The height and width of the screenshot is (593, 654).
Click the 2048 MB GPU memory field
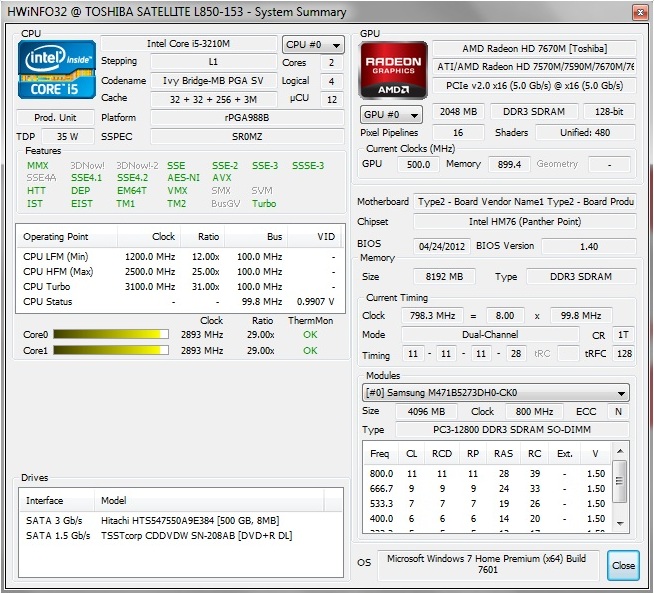point(458,111)
